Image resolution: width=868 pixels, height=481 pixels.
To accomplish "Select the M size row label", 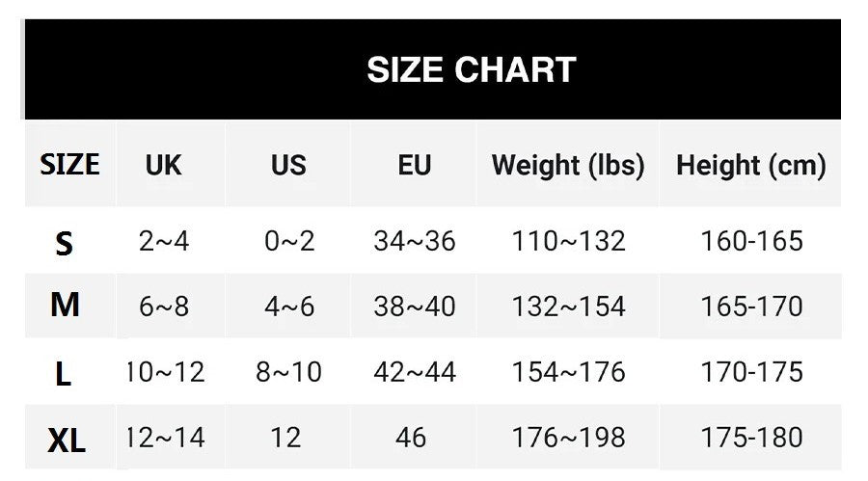I will pyautogui.click(x=65, y=306).
